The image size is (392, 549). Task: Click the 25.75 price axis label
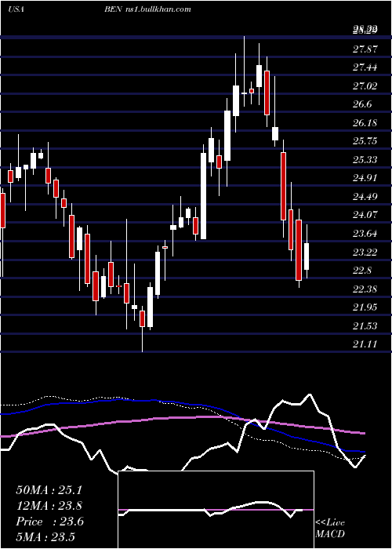coord(365,141)
